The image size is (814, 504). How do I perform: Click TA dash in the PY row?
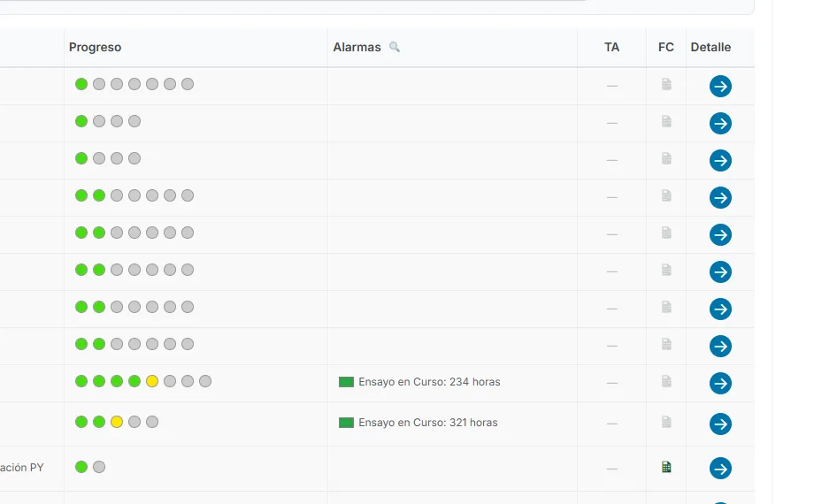click(x=612, y=469)
